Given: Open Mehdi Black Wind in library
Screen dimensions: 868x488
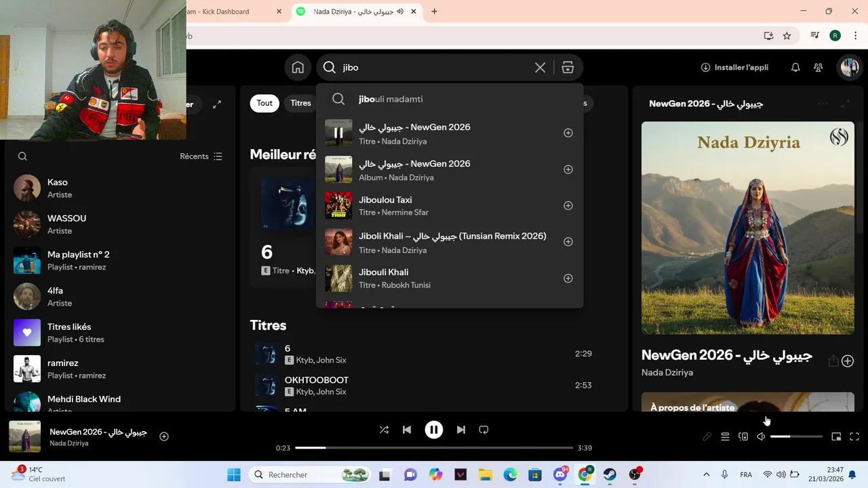Looking at the screenshot, I should click(x=119, y=401).
